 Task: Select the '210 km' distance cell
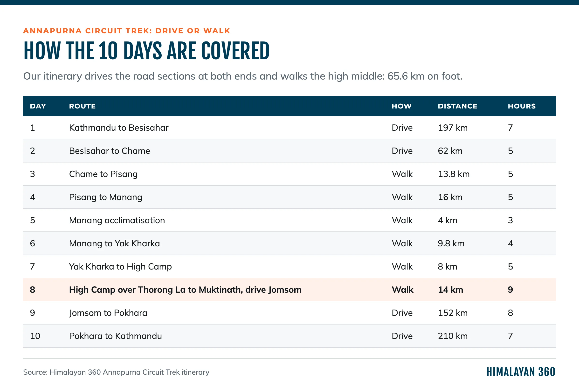pos(453,336)
